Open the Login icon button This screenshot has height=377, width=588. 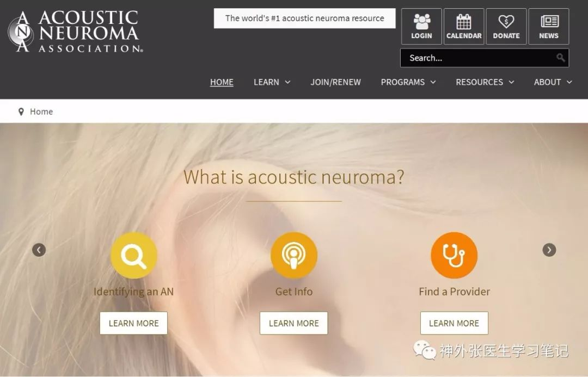(x=421, y=26)
